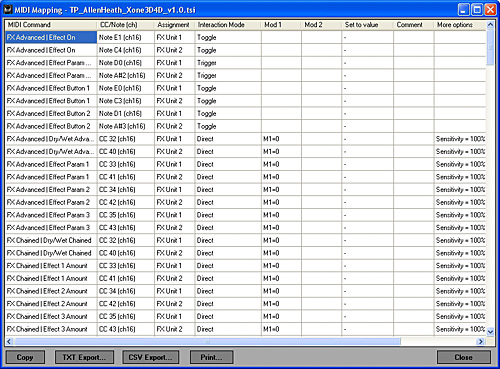Minimize the MIDI Mapping window
The image size is (500, 369).
point(464,10)
